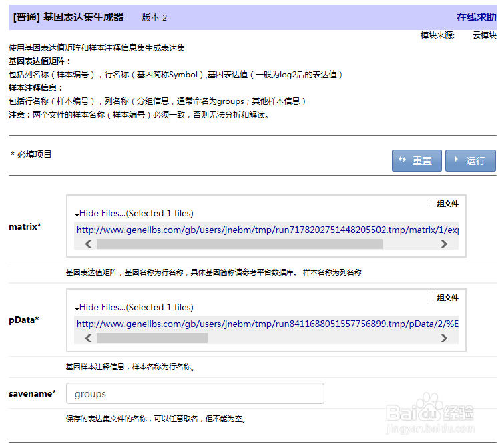
Task: Click matrix scrollbar left arrow
Action: [x=88, y=244]
